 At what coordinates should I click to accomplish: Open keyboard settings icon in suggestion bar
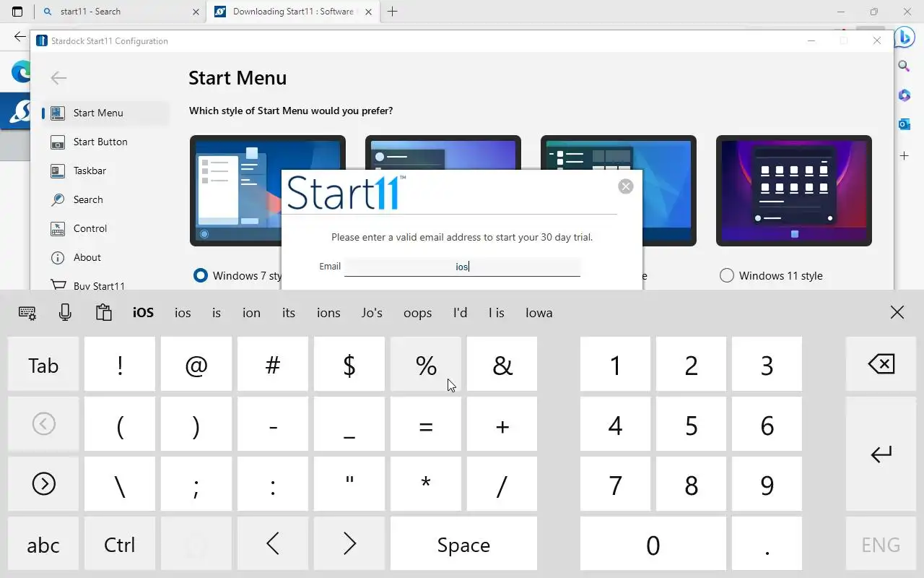click(x=27, y=313)
